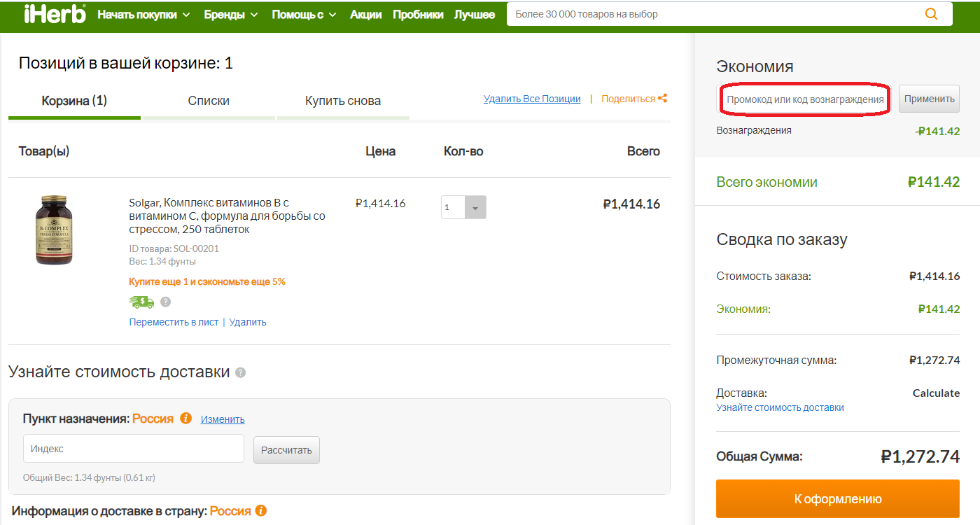Click help icon next to Узнайте стоимость доставки
Screen dimensions: 980x525
point(241,372)
